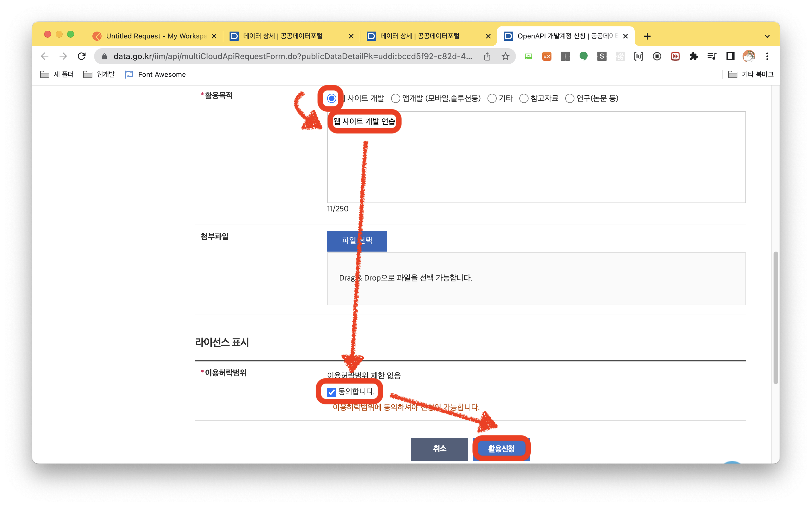The image size is (812, 506).
Task: Open 새 폴더 bookmark folder
Action: pyautogui.click(x=57, y=74)
